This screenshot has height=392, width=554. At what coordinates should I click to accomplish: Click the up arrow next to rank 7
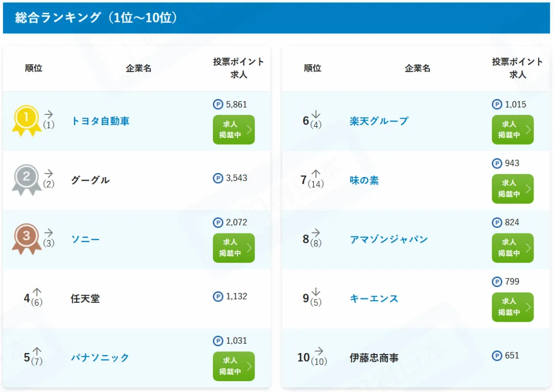click(316, 173)
